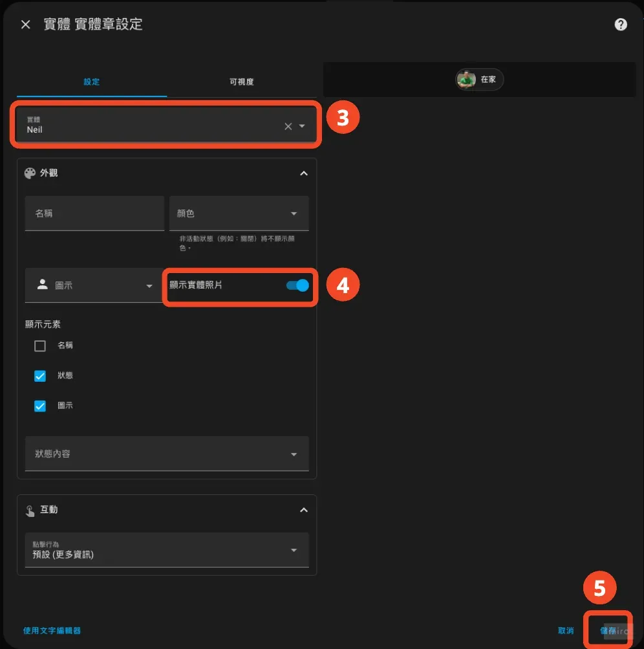This screenshot has width=644, height=649.
Task: Click the palette icon beside 外觀
Action: click(28, 173)
